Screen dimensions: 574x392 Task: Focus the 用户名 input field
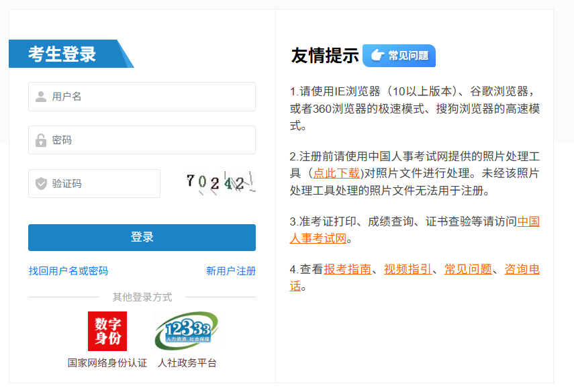tap(142, 97)
